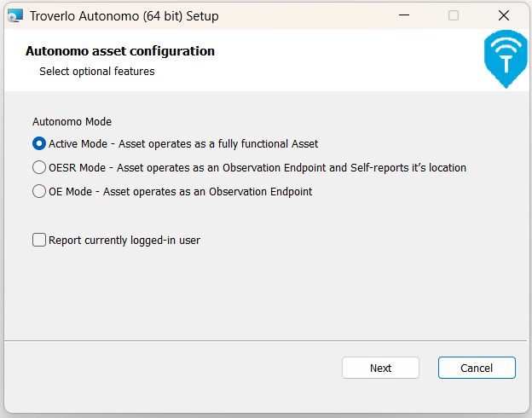Click the Autonomo asset configuration heading

(x=120, y=51)
